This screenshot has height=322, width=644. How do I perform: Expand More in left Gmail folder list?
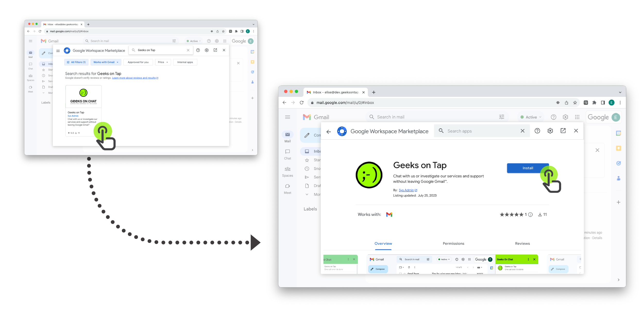(47, 93)
